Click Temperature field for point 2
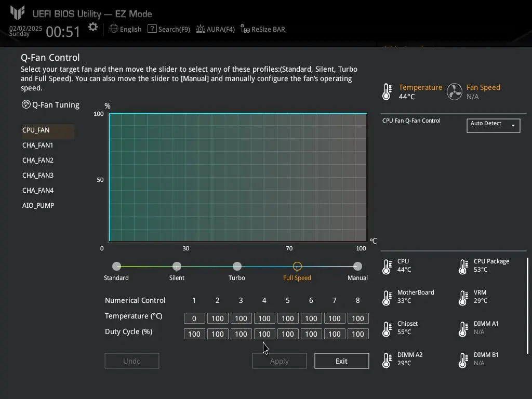Image resolution: width=532 pixels, height=399 pixels. point(218,318)
